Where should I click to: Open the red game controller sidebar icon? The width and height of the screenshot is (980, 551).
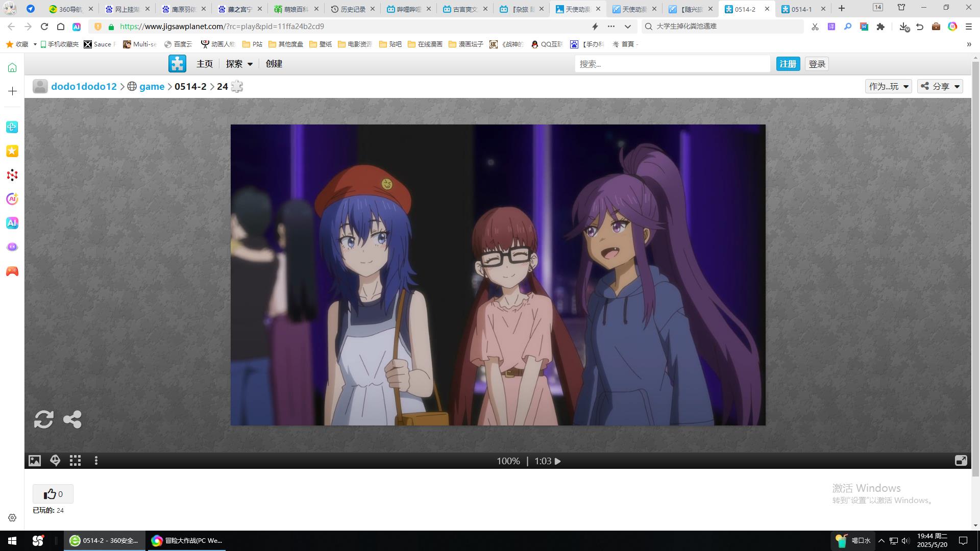pos(12,271)
